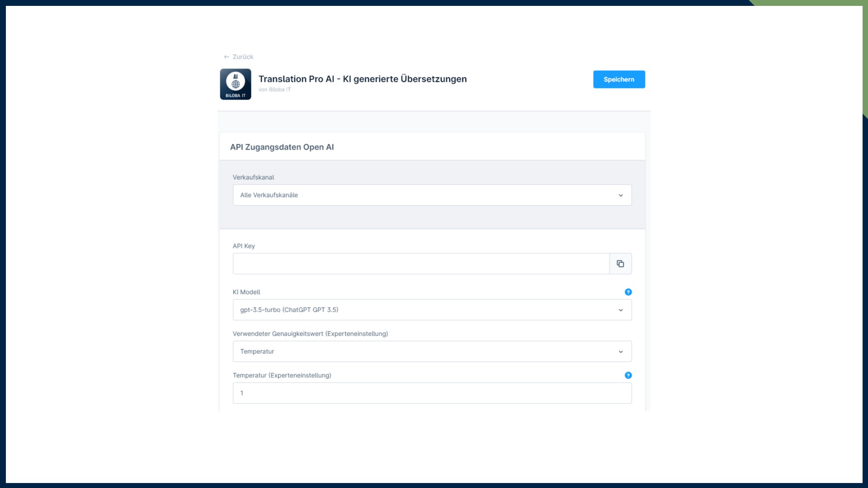The width and height of the screenshot is (868, 488).
Task: Click inside the empty API Key field
Action: pyautogui.click(x=420, y=263)
